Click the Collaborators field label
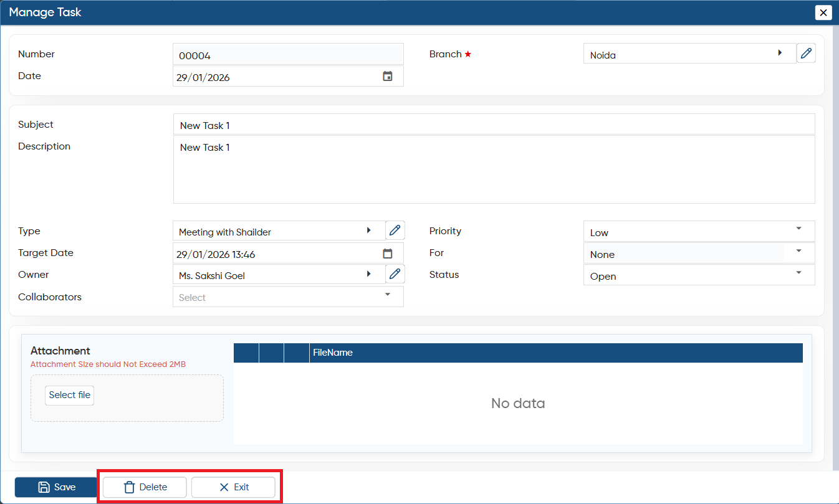 tap(50, 297)
